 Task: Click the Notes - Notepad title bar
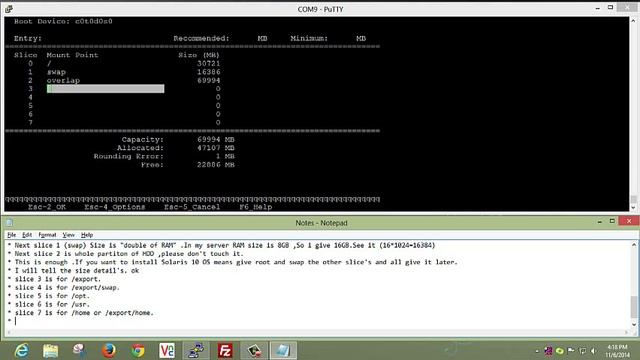point(321,223)
